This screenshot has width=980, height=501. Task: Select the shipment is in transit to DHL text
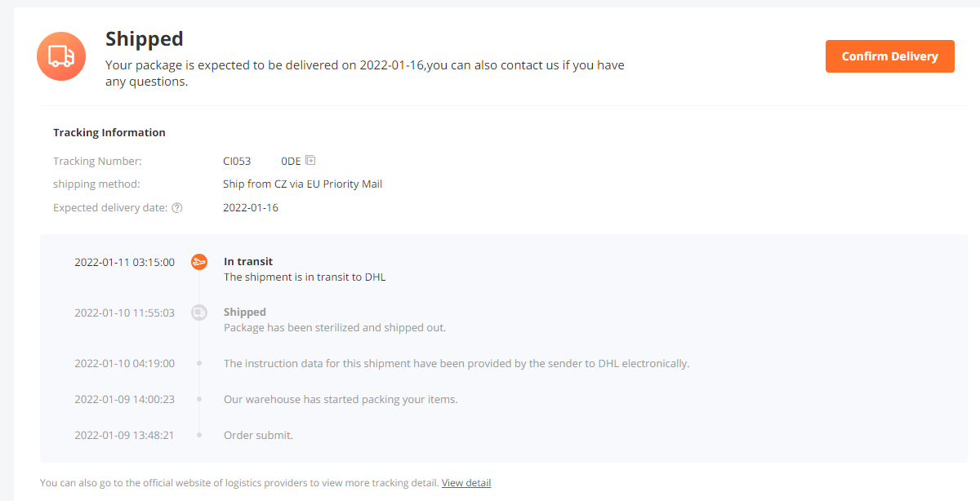305,277
